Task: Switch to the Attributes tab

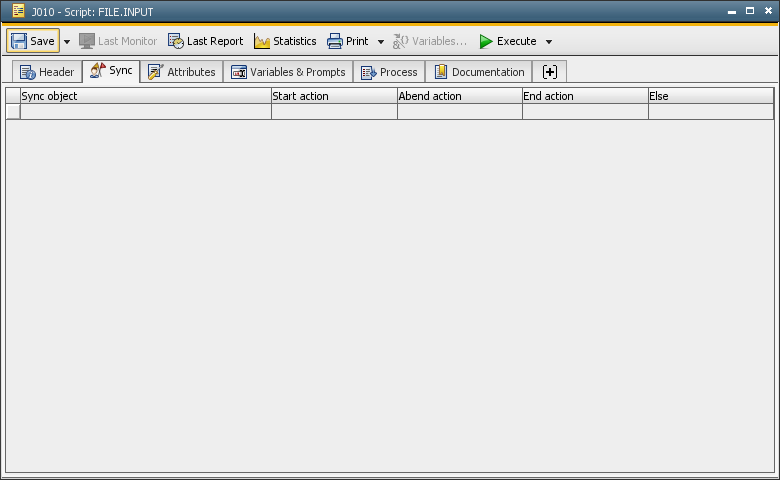Action: tap(181, 72)
